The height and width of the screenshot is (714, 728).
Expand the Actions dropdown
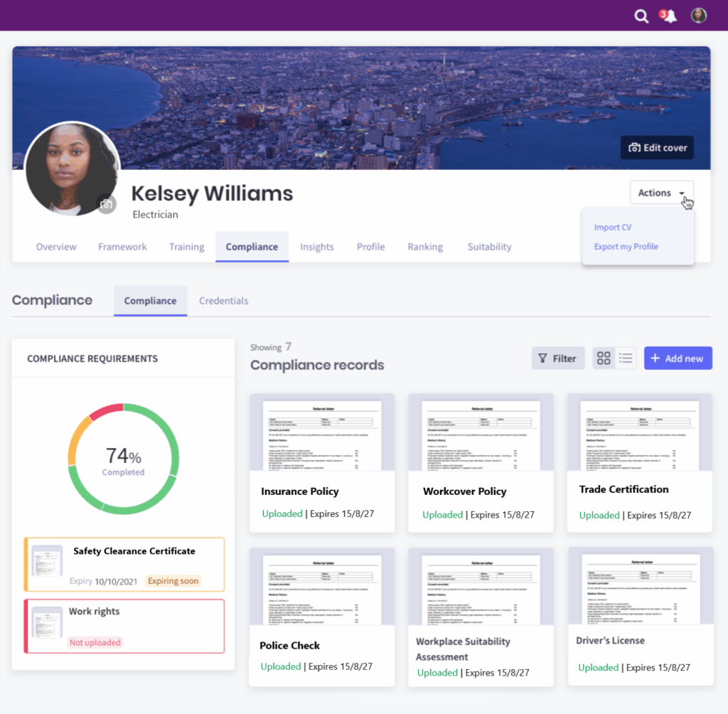coord(661,193)
